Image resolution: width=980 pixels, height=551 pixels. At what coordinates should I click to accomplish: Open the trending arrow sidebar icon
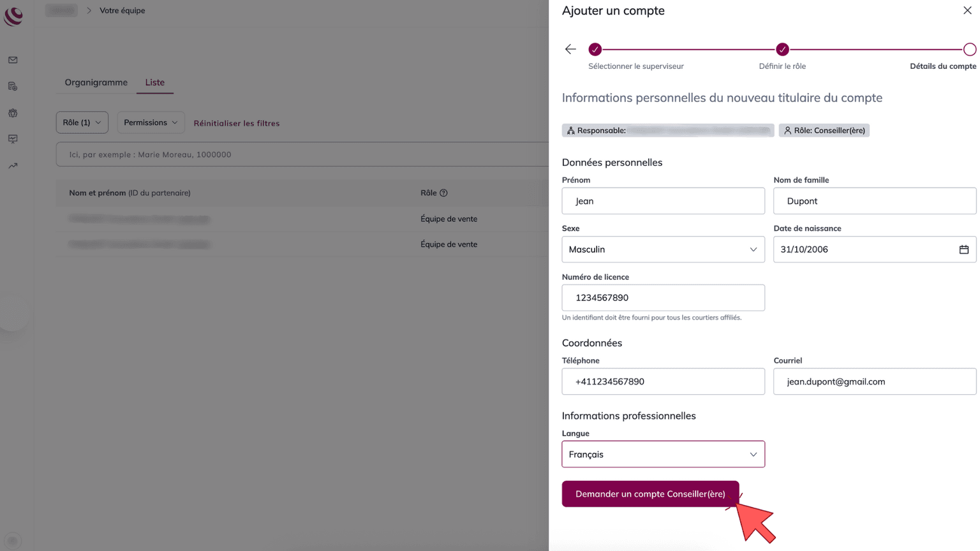coord(13,166)
